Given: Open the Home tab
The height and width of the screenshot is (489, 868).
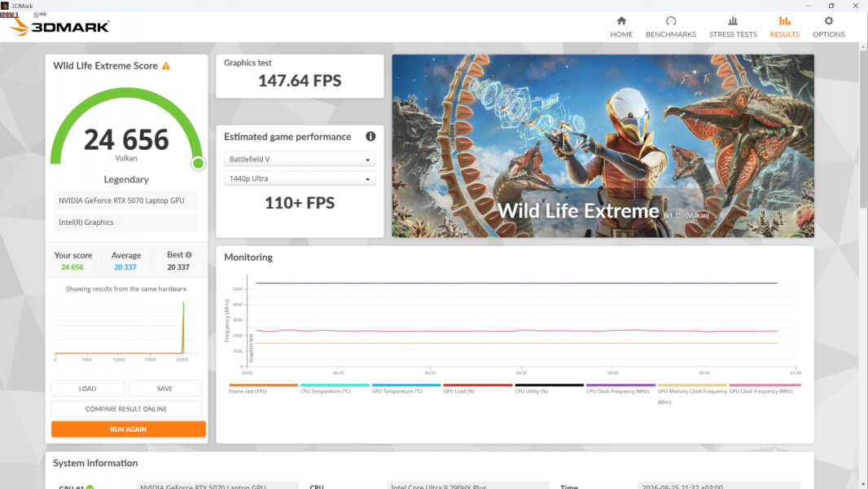Looking at the screenshot, I should click(x=621, y=27).
